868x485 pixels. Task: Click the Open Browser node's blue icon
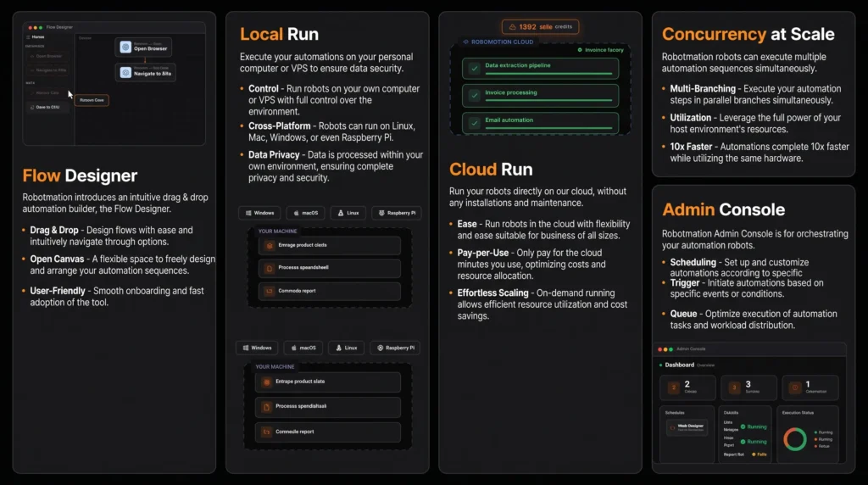[x=125, y=47]
